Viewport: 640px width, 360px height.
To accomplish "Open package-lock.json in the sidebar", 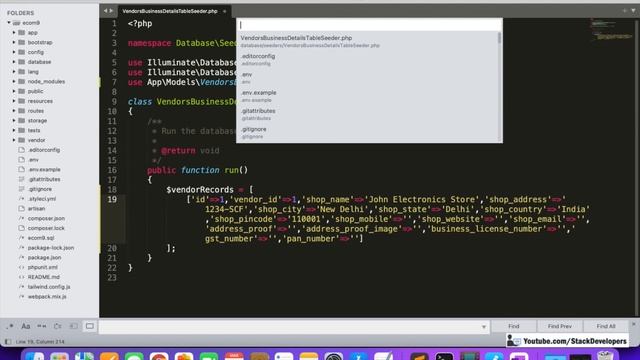I will click(x=51, y=248).
